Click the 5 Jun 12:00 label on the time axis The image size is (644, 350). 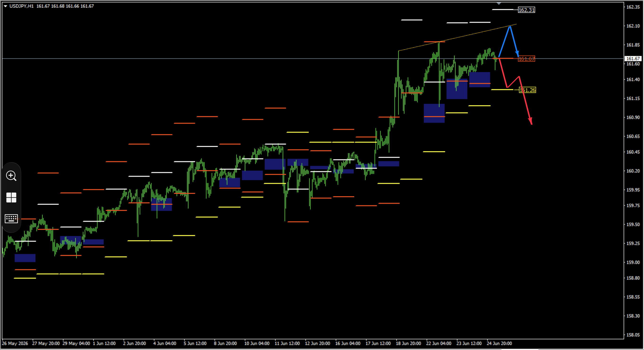click(x=195, y=343)
